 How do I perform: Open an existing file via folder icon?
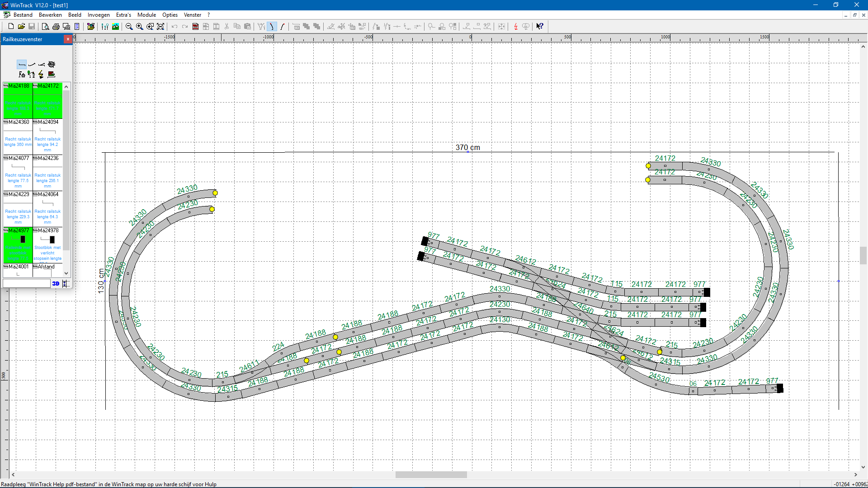click(x=21, y=27)
